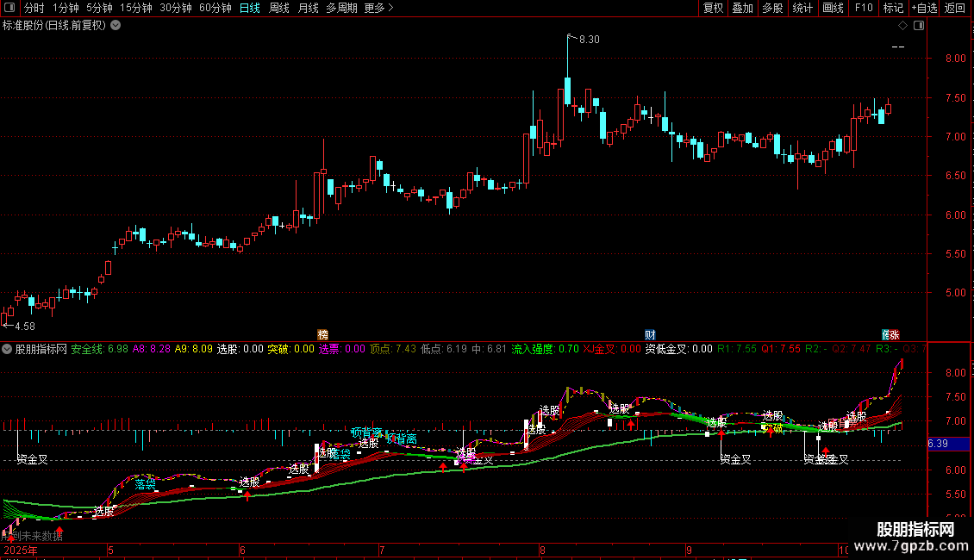Viewport: 974px width, 560px height.
Task: Click the 资低金叉: 0.00 value
Action: coord(679,349)
